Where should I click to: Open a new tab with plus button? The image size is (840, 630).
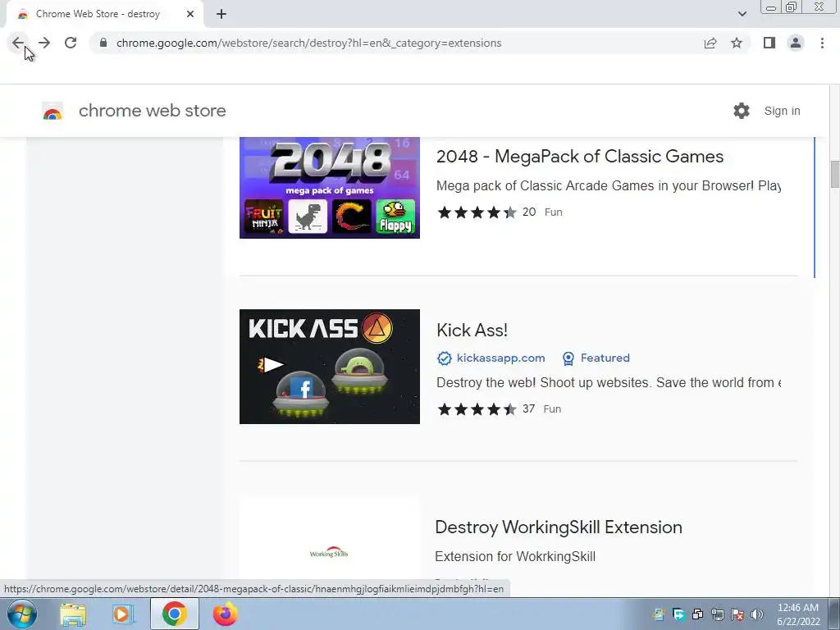click(x=221, y=14)
